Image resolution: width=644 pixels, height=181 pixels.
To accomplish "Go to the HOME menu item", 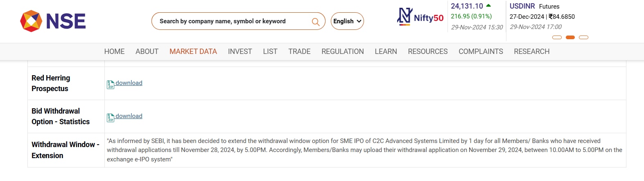I will click(114, 51).
